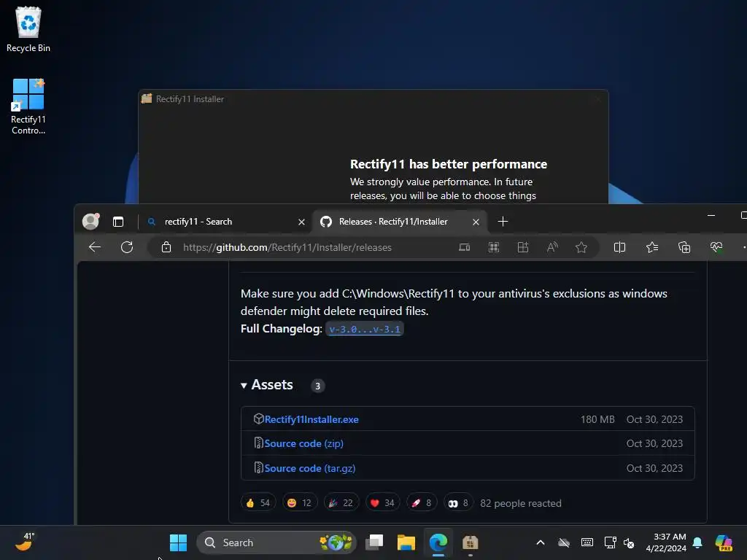The image size is (747, 560).
Task: Click the muted volume tray icon
Action: 629,542
